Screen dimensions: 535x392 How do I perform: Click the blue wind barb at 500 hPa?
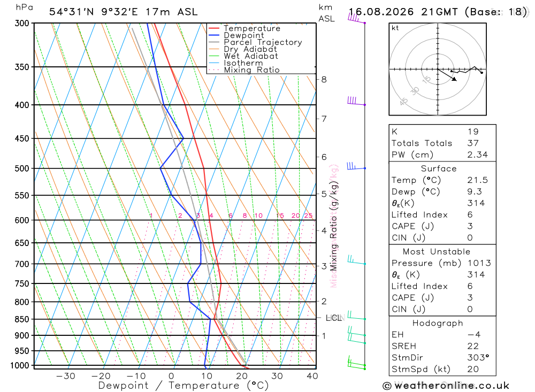click(x=356, y=166)
